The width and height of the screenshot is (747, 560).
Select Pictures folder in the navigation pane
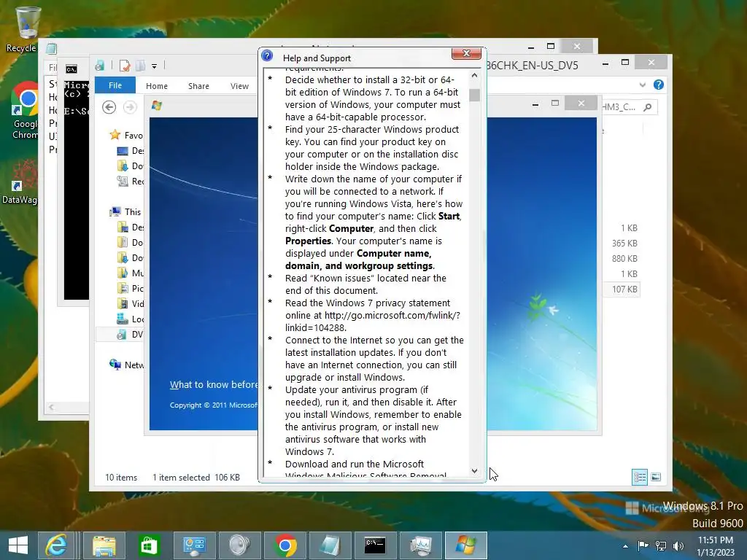point(130,288)
